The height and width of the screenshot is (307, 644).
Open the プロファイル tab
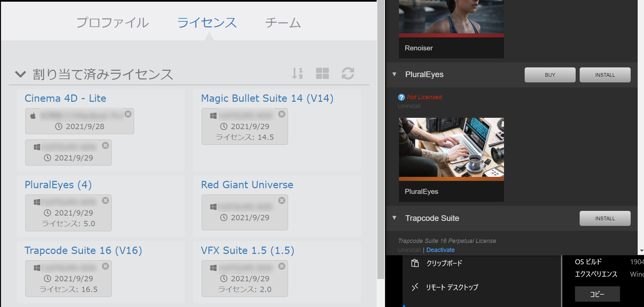click(113, 23)
